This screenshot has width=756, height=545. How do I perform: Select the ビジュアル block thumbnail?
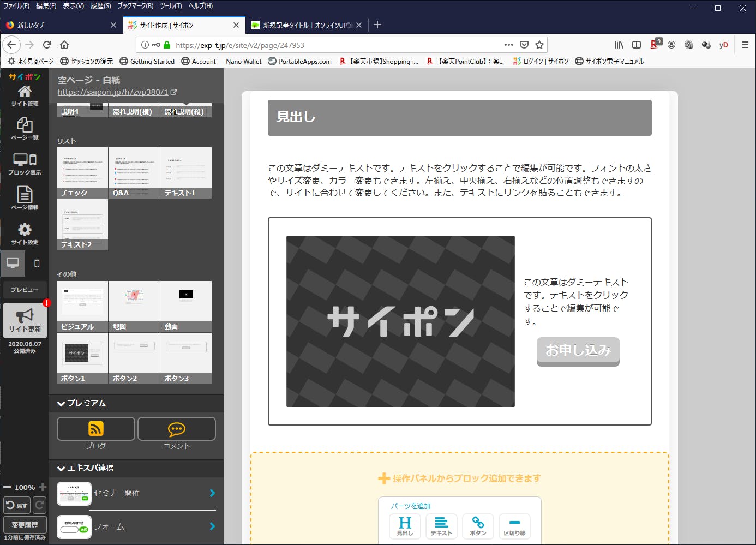tap(82, 306)
